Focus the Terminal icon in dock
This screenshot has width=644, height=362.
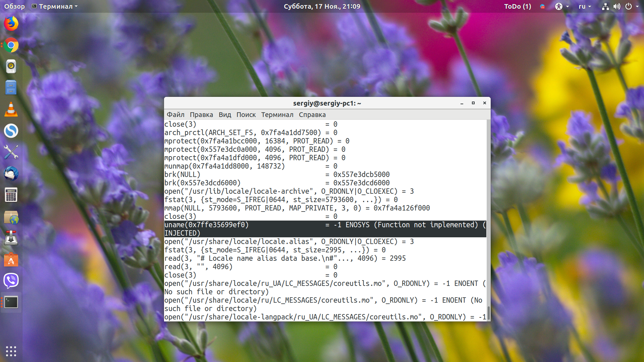coord(11,302)
